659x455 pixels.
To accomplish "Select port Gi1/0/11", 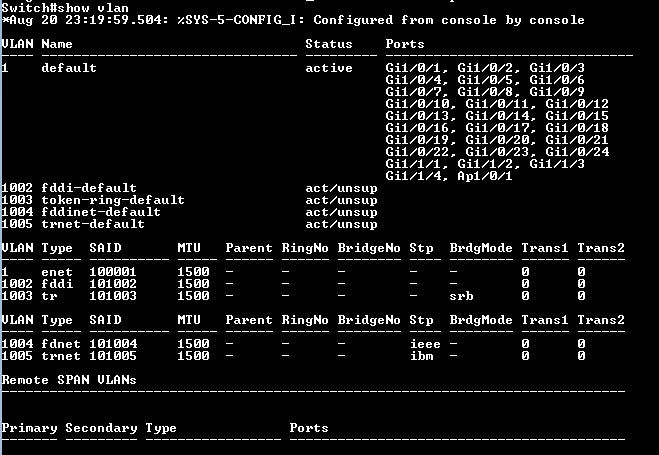I will click(498, 104).
